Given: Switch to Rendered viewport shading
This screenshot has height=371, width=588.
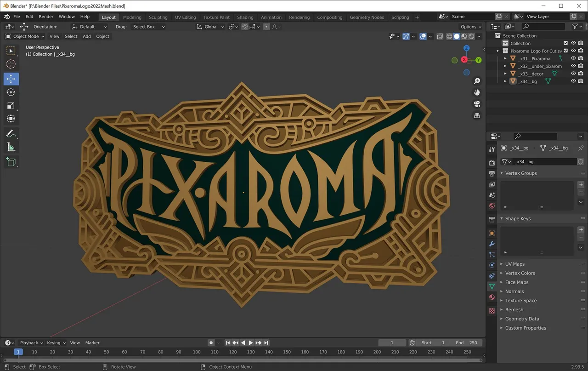Looking at the screenshot, I should point(471,36).
